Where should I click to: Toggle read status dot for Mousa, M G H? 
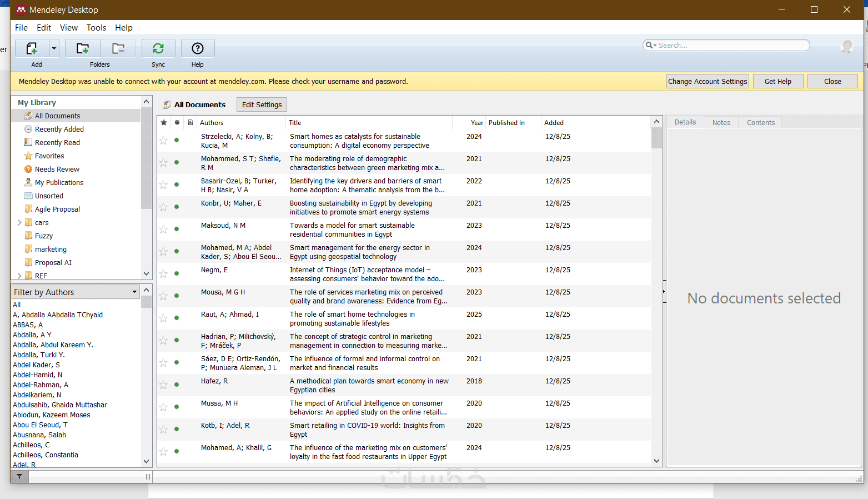(x=177, y=296)
